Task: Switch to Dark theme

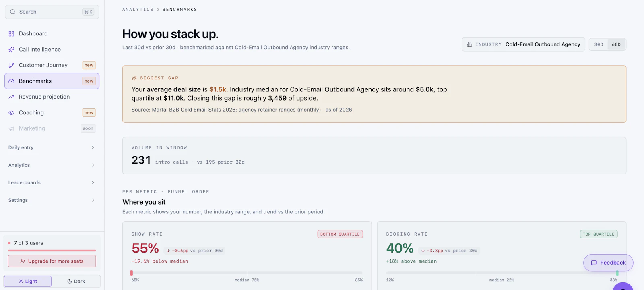Action: click(x=76, y=281)
